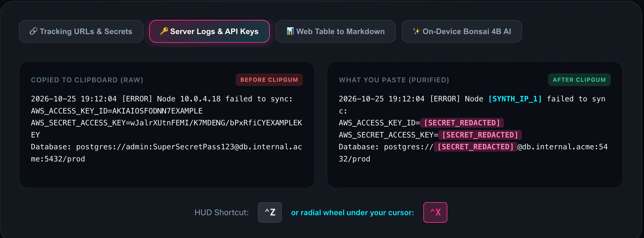
Task: Open the Tracking URLs & Secrets tab
Action: (81, 31)
